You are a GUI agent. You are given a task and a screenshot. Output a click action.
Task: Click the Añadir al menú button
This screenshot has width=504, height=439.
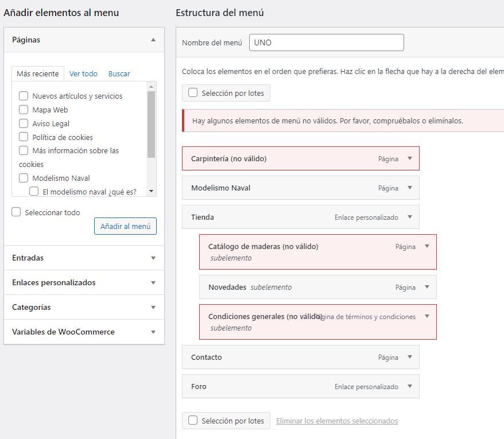[125, 226]
